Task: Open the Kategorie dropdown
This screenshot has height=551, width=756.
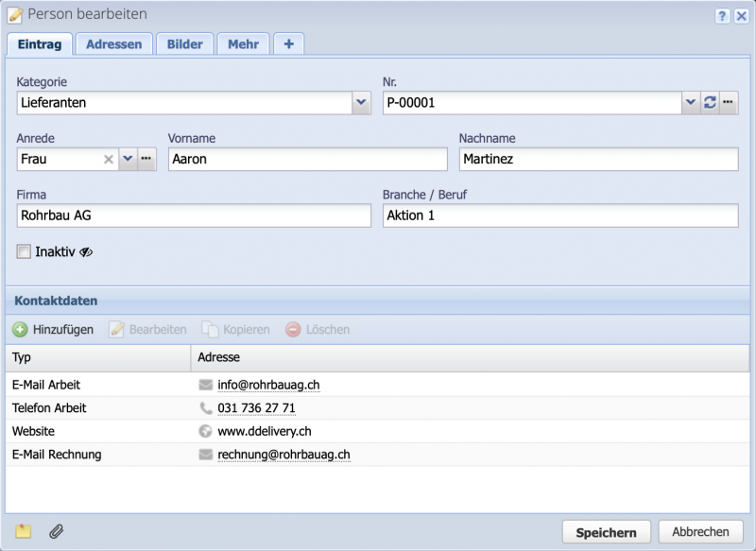Action: [x=363, y=102]
